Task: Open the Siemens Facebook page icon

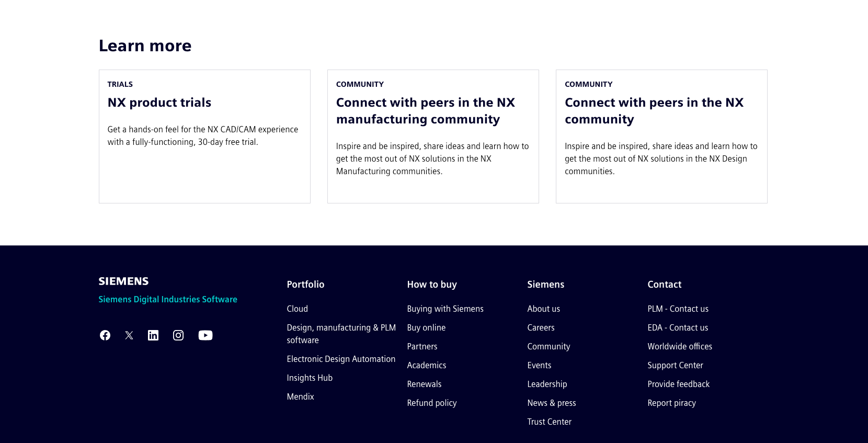Action: [x=105, y=335]
